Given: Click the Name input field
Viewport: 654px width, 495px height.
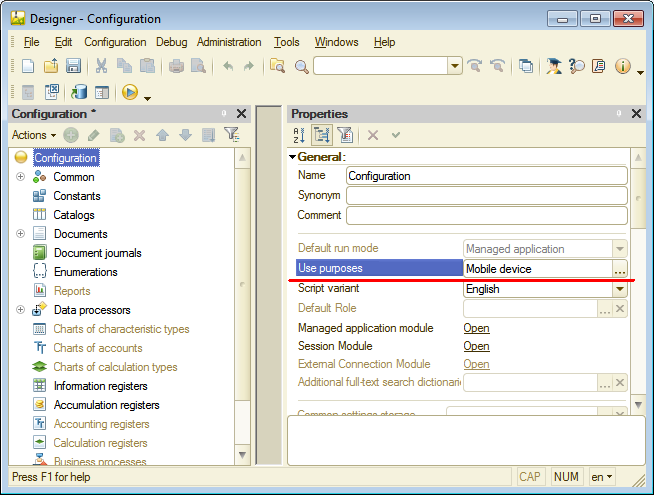Looking at the screenshot, I should [x=487, y=176].
